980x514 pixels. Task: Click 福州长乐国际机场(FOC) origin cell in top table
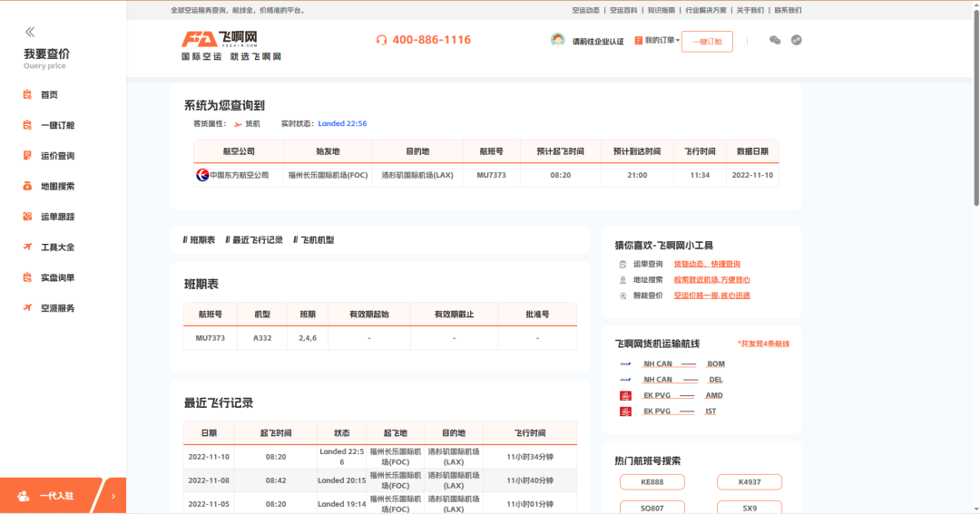(x=328, y=176)
